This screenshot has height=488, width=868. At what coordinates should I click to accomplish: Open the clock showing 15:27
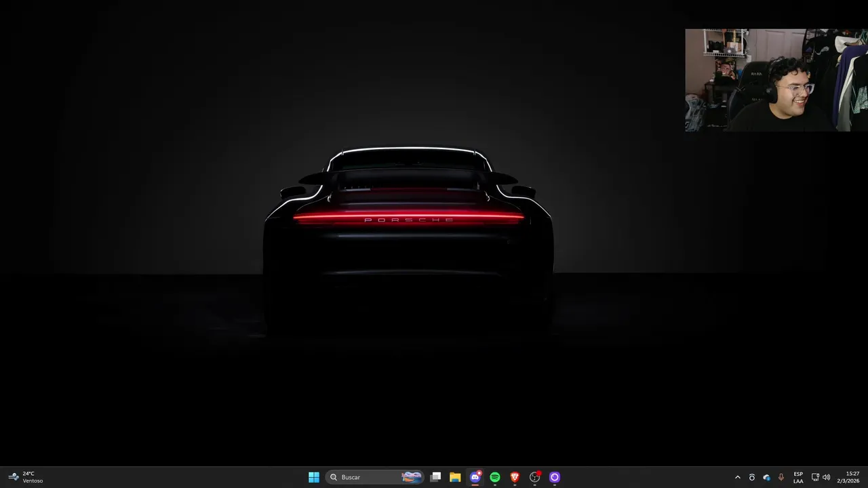[x=848, y=477]
